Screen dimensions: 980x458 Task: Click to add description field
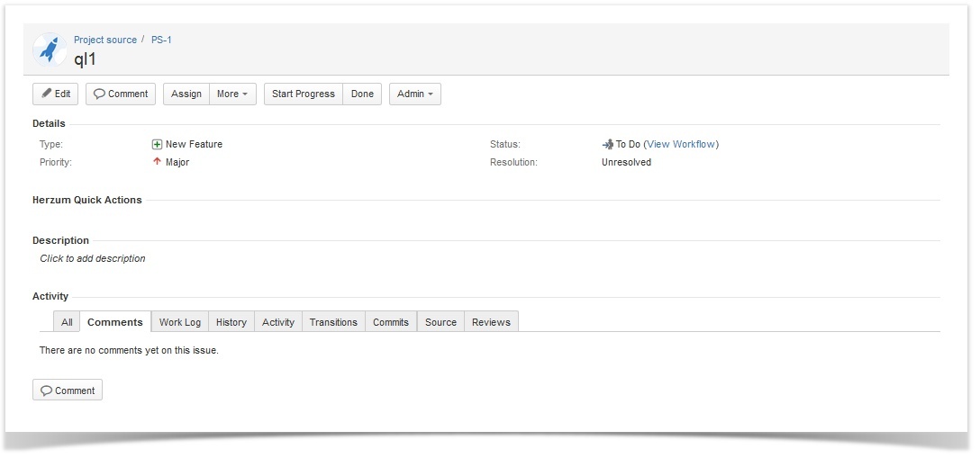pyautogui.click(x=93, y=258)
